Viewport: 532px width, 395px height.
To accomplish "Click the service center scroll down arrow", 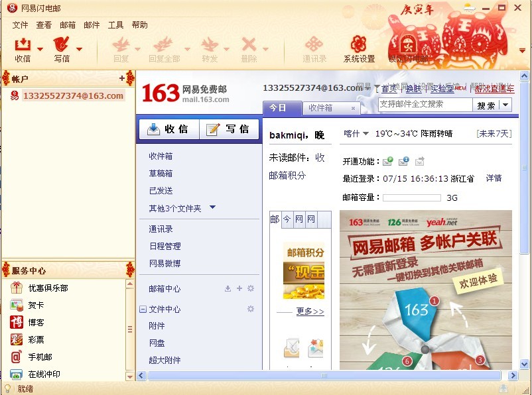I will pyautogui.click(x=130, y=376).
